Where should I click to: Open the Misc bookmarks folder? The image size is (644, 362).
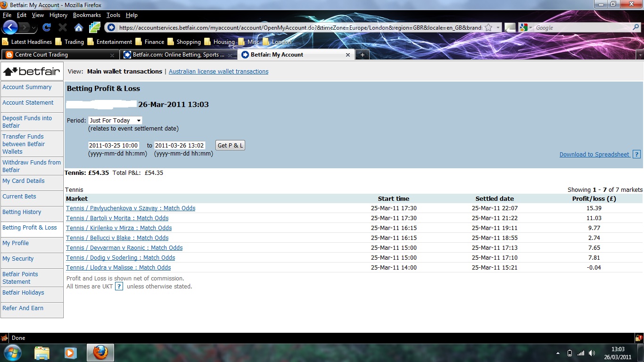[248, 41]
